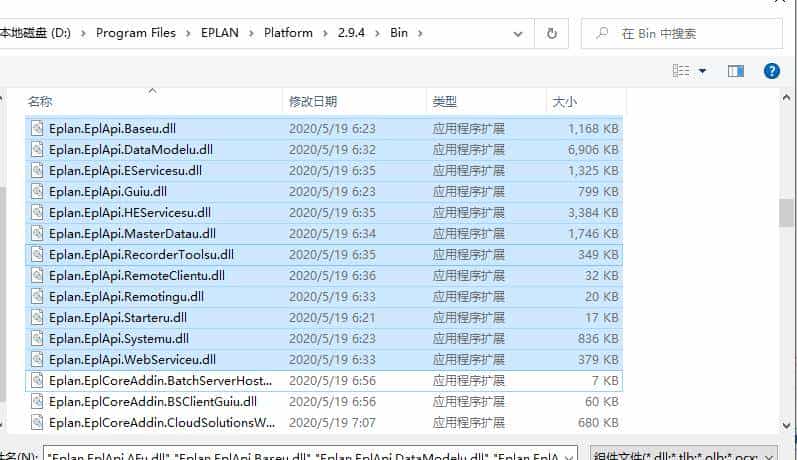
Task: Click the file list vertical scrollbar thumb
Action: pos(786,213)
